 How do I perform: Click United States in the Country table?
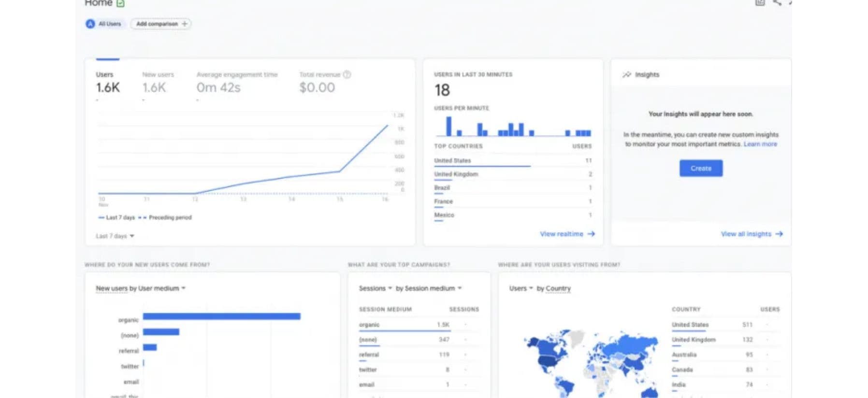pyautogui.click(x=690, y=325)
